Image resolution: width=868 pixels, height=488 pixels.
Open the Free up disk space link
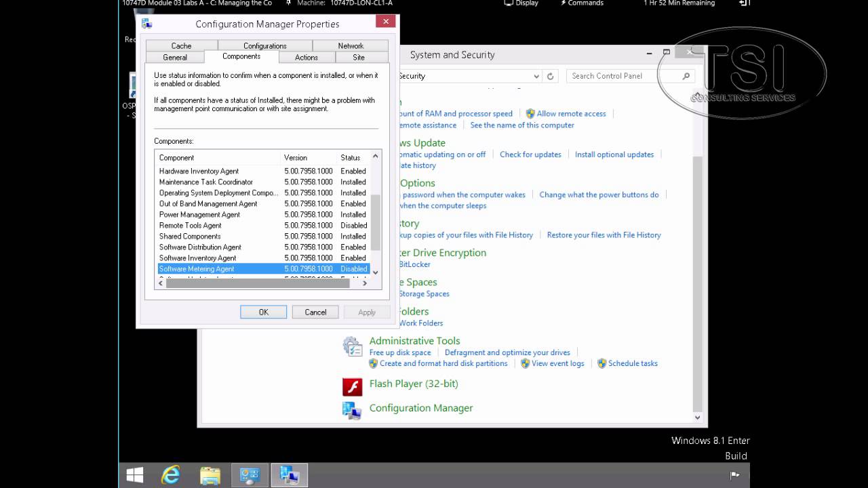click(400, 352)
